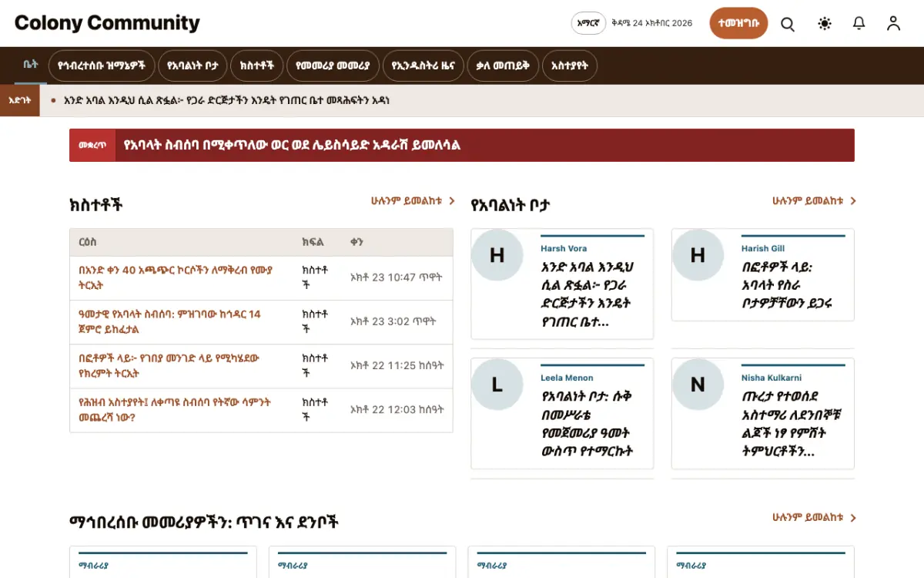Image resolution: width=924 pixels, height=578 pixels.
Task: Open the Harsh Vora author name
Action: click(x=564, y=248)
